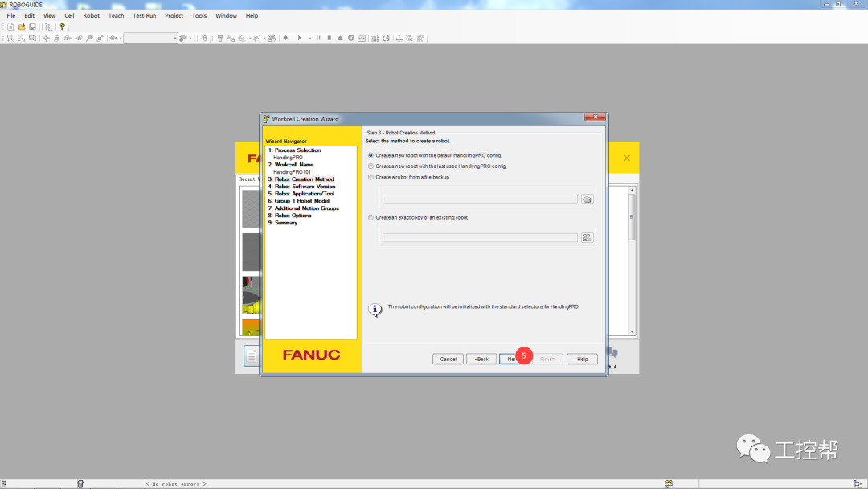Open the help pointer icon in the toolbar
Viewport: 868px width, 489px height.
(x=63, y=27)
